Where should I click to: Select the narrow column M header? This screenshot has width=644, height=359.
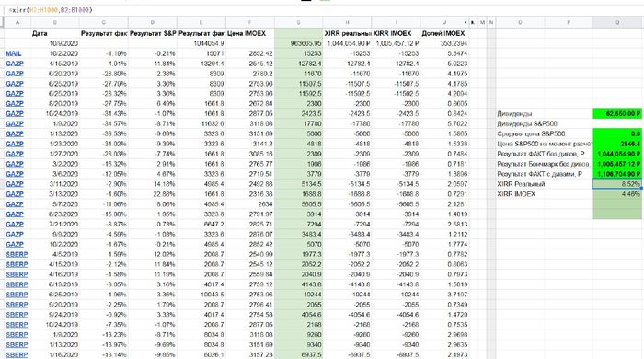tap(483, 23)
